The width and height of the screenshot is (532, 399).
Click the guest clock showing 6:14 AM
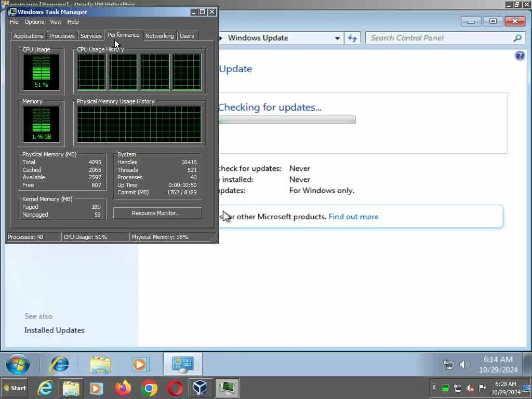(498, 364)
